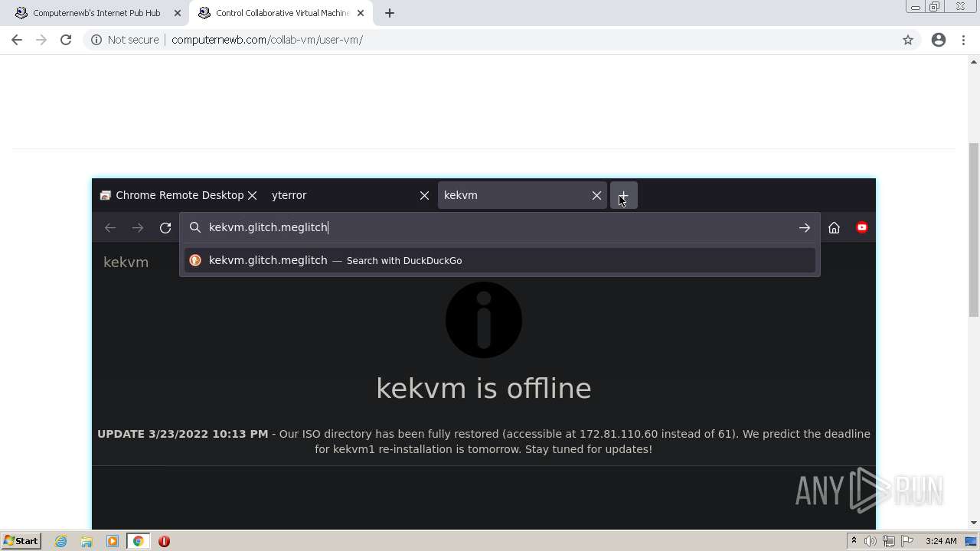
Task: Launch Internet Explorer from the taskbar
Action: pyautogui.click(x=61, y=541)
